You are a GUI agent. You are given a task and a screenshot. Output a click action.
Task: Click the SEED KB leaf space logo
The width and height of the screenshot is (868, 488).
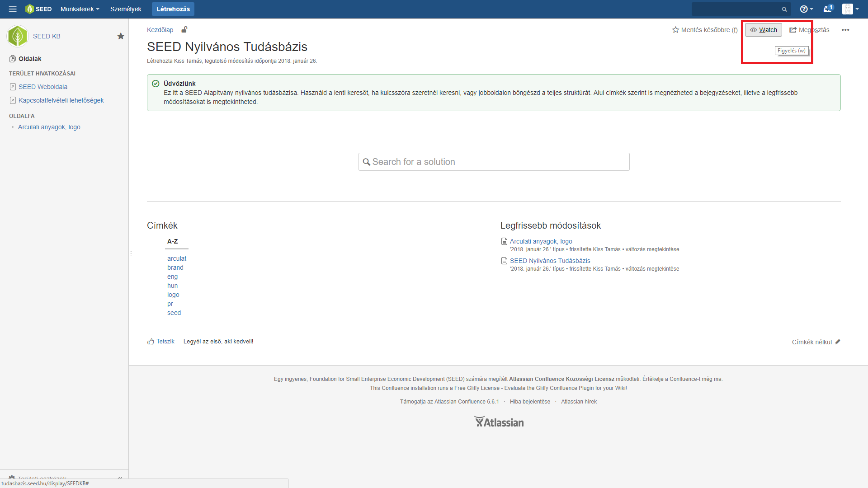coord(18,36)
